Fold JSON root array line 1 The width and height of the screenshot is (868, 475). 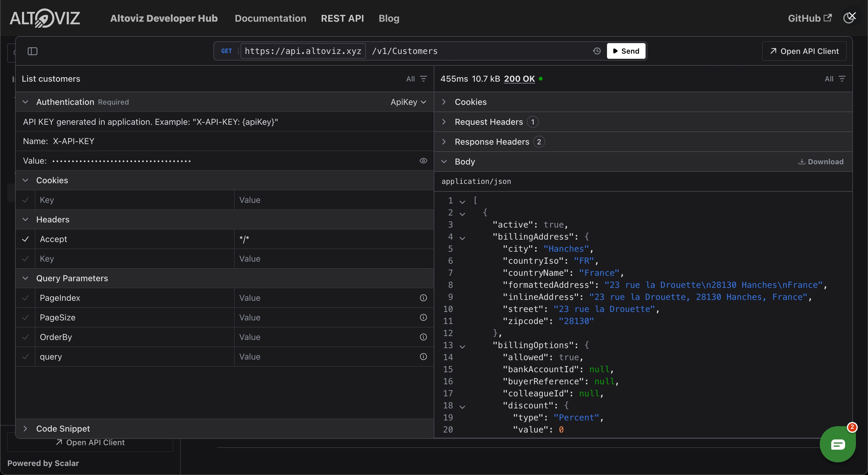click(x=462, y=202)
